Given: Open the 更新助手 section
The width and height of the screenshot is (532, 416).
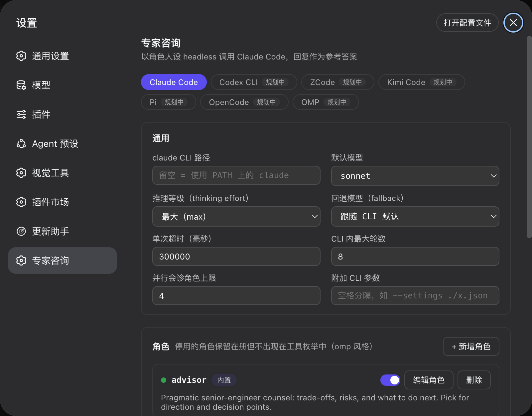Looking at the screenshot, I should point(63,231).
